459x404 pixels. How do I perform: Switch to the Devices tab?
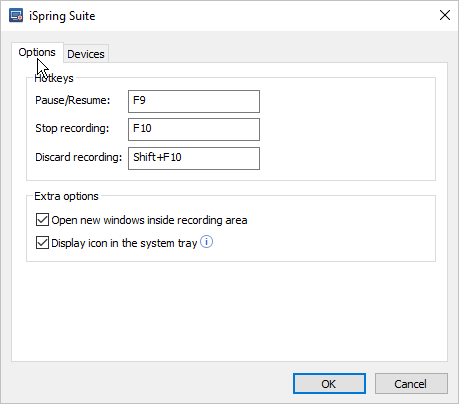coord(86,54)
